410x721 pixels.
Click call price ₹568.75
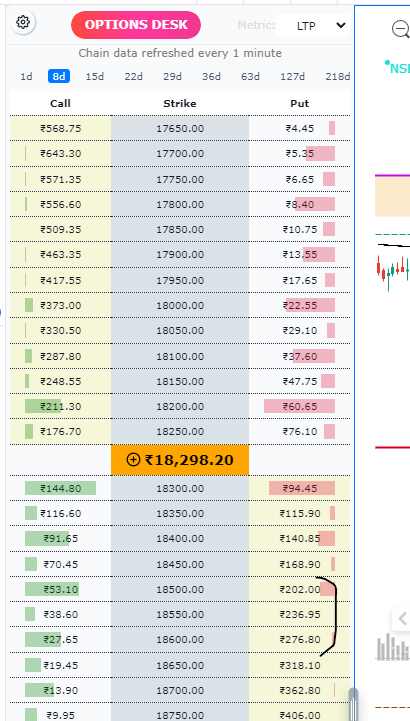(x=61, y=128)
